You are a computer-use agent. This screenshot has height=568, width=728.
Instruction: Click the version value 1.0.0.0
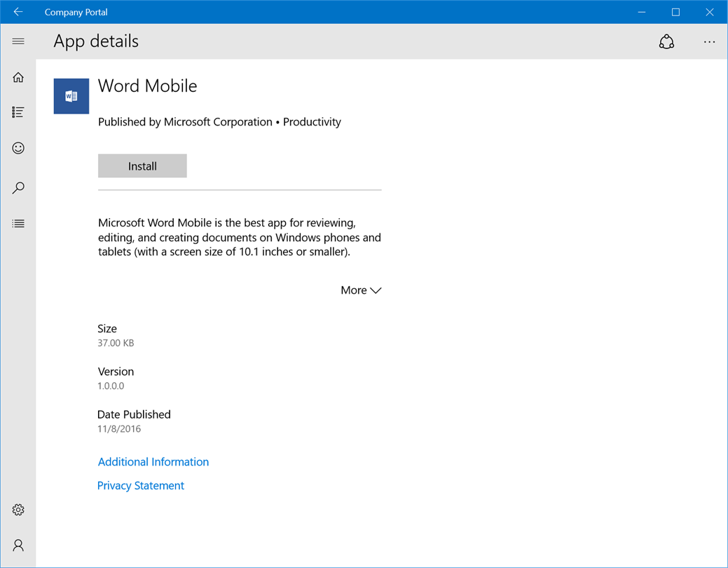(x=111, y=386)
